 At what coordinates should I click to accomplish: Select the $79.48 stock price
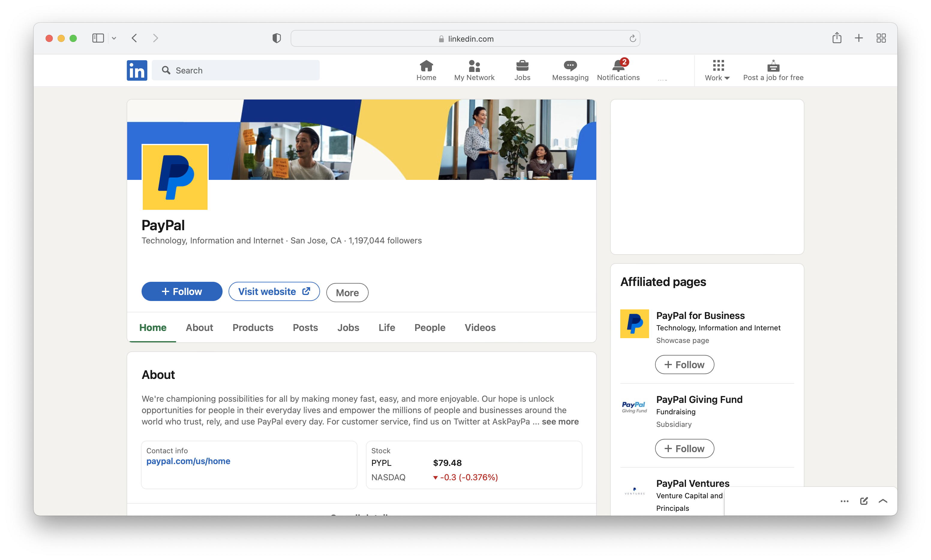click(x=448, y=463)
